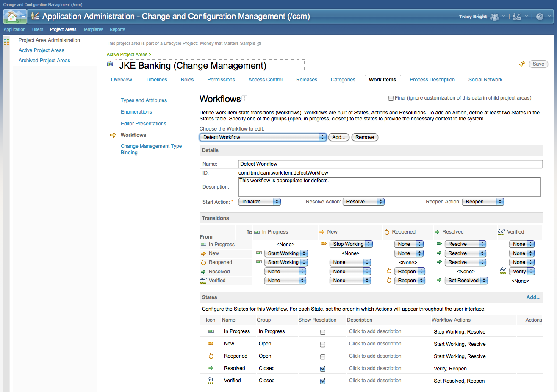
Task: Click the Workflows help icon
Action: 245,98
